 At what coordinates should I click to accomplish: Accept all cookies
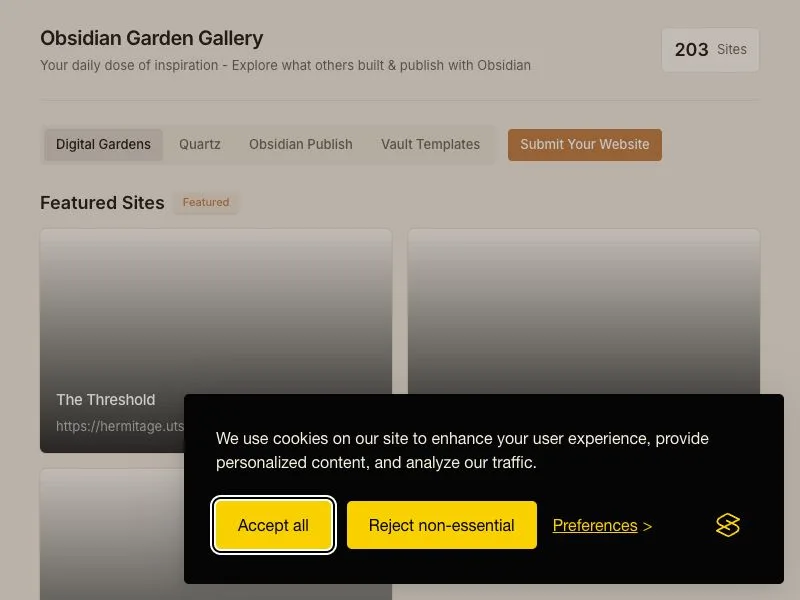[273, 525]
